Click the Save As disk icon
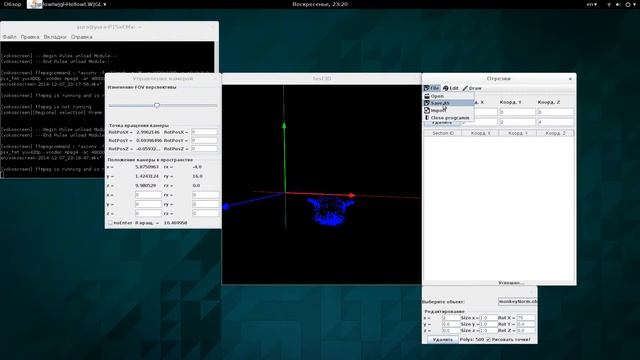 pos(427,103)
